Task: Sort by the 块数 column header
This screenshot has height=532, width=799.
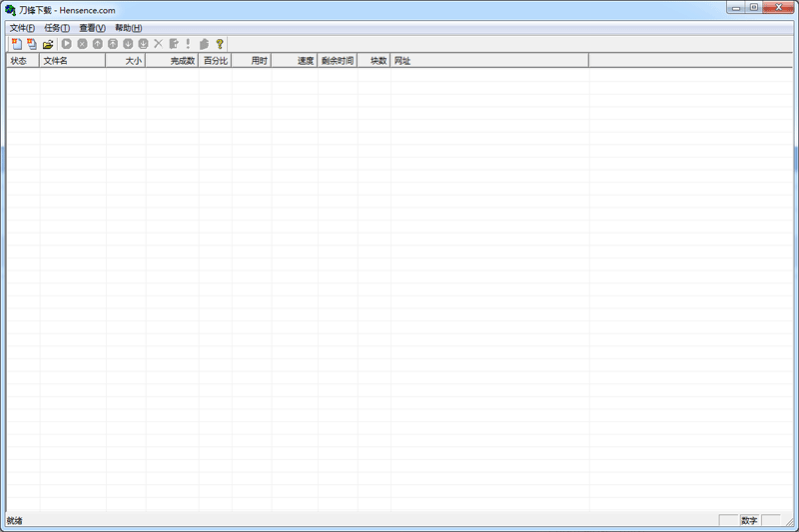Action: (x=374, y=61)
